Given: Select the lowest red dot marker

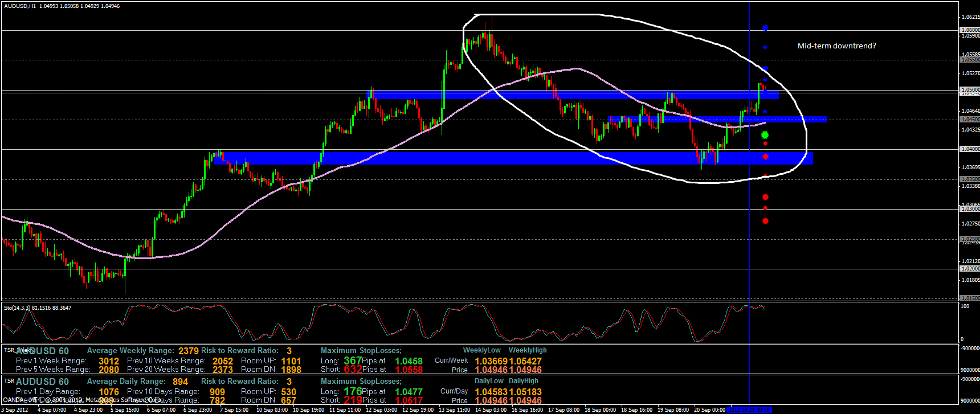Looking at the screenshot, I should pyautogui.click(x=765, y=221).
